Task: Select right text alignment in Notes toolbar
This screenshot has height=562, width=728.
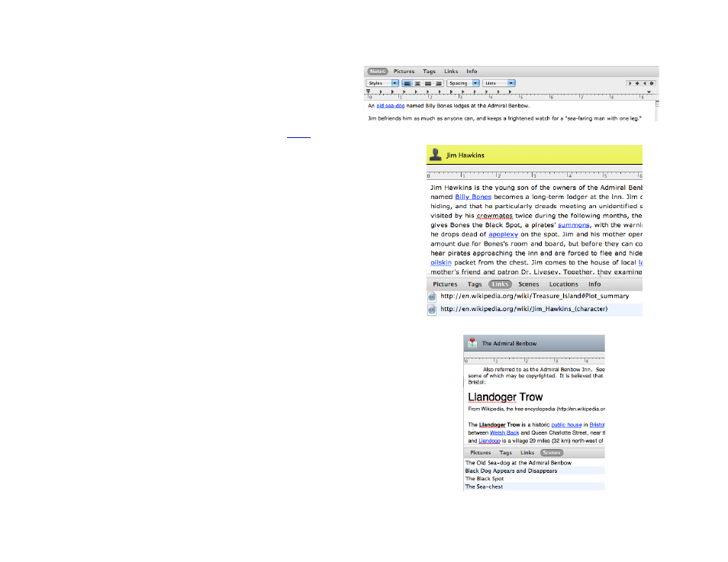Action: [x=438, y=84]
